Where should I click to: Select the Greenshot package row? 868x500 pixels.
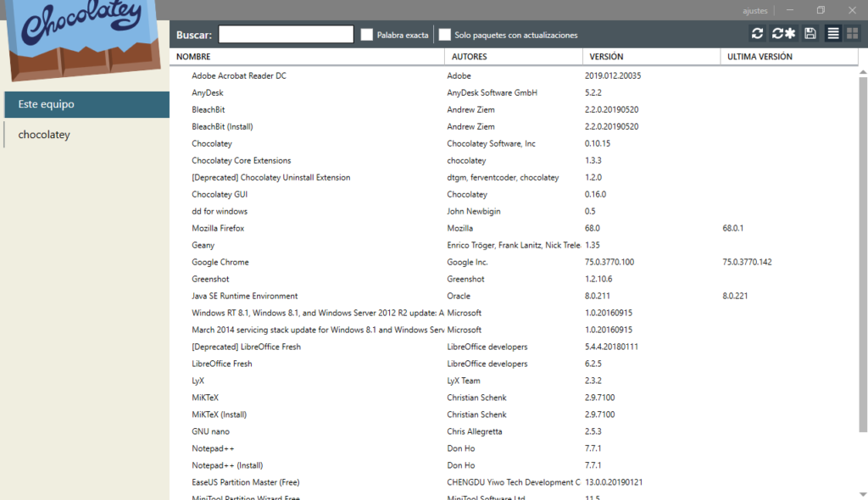pos(514,279)
